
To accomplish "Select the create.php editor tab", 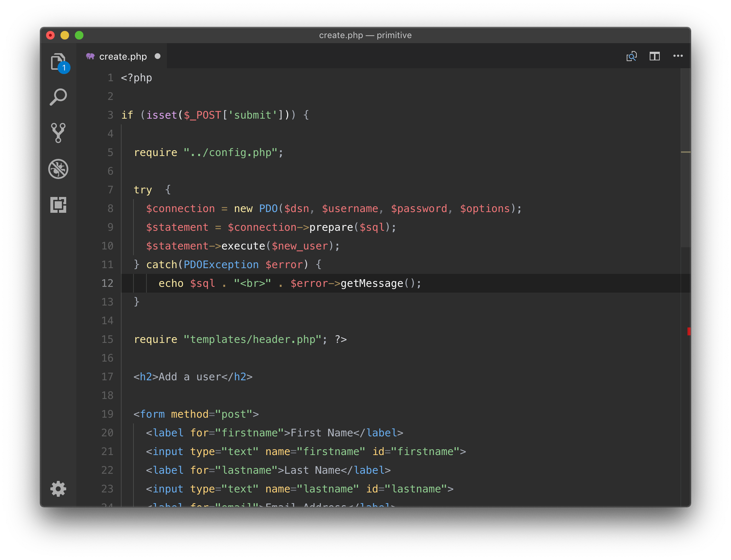I will 123,57.
